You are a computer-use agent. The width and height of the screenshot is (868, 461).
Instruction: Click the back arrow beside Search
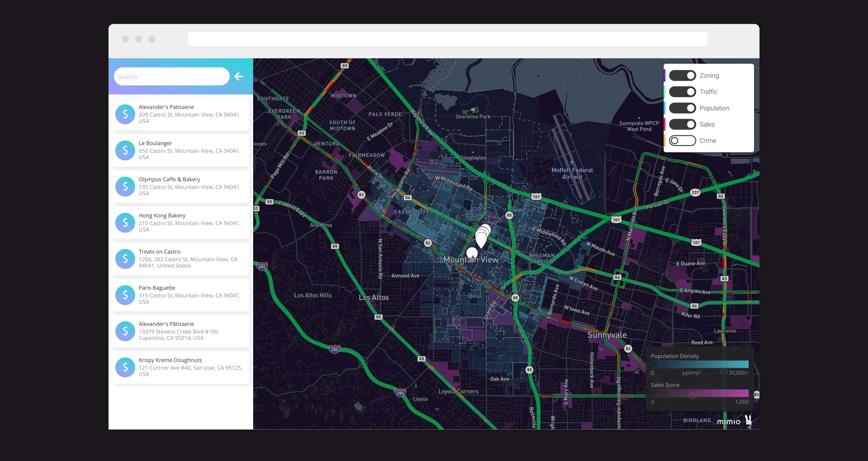click(239, 77)
